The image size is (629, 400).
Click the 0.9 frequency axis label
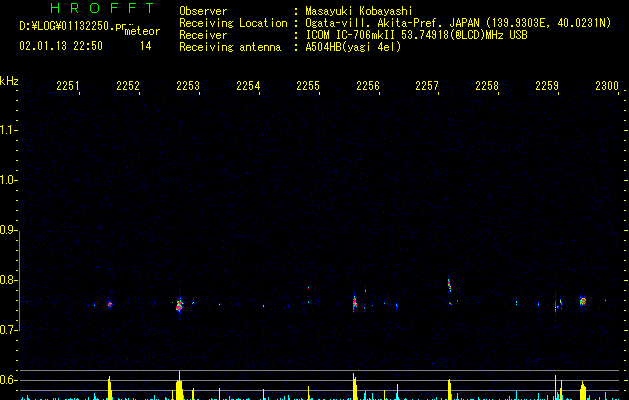(x=8, y=230)
